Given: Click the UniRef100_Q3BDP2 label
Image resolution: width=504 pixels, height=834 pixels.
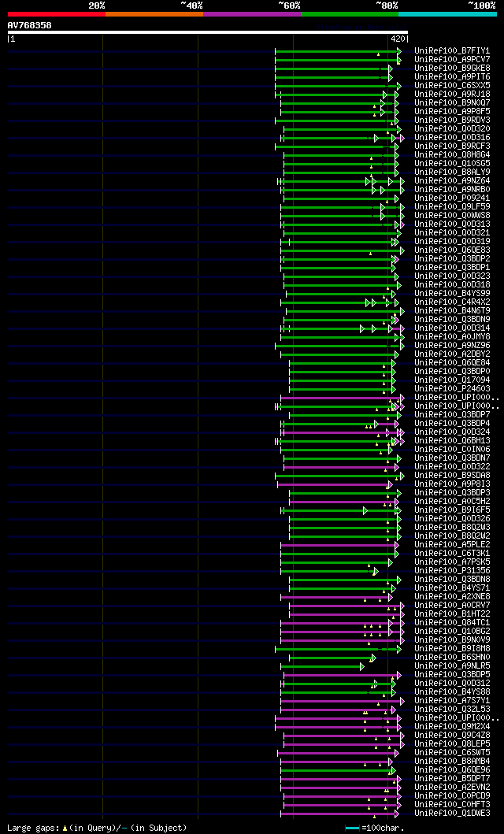Looking at the screenshot, I should 452,259.
